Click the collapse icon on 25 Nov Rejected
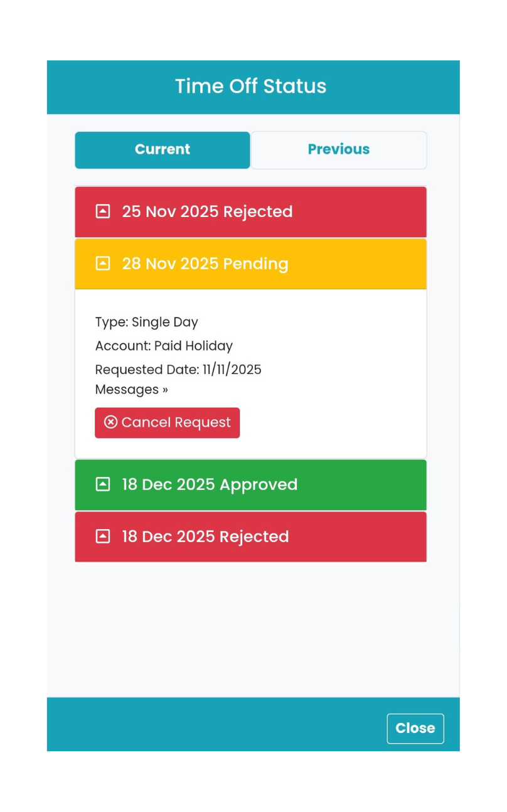Screen dimensions: 507x812 (102, 211)
